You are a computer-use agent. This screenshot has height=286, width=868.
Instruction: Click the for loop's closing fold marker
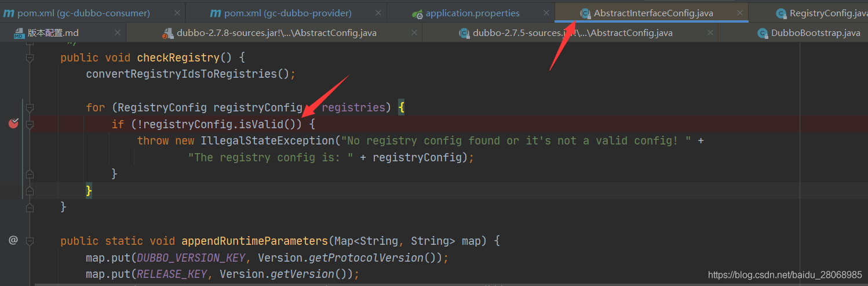click(x=30, y=190)
